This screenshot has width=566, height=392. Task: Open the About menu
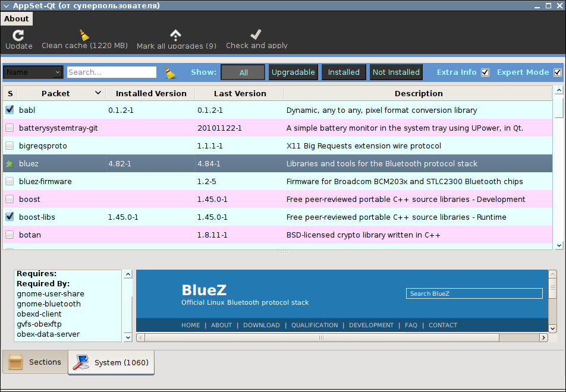pyautogui.click(x=17, y=19)
